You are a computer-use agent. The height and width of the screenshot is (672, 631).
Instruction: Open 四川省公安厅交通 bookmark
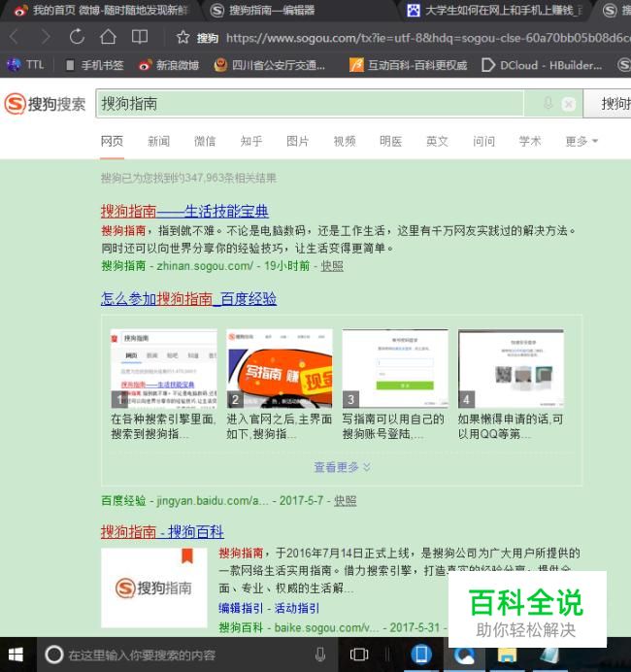coord(270,65)
